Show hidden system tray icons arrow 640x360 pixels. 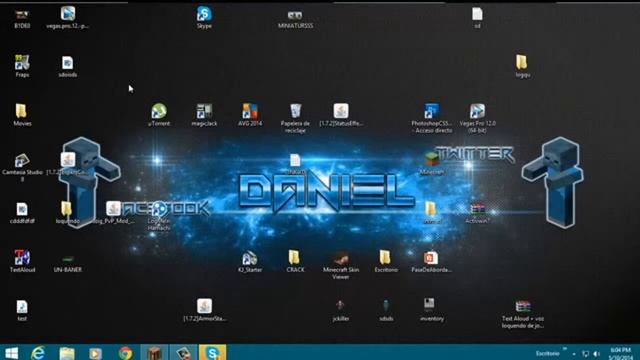click(574, 354)
